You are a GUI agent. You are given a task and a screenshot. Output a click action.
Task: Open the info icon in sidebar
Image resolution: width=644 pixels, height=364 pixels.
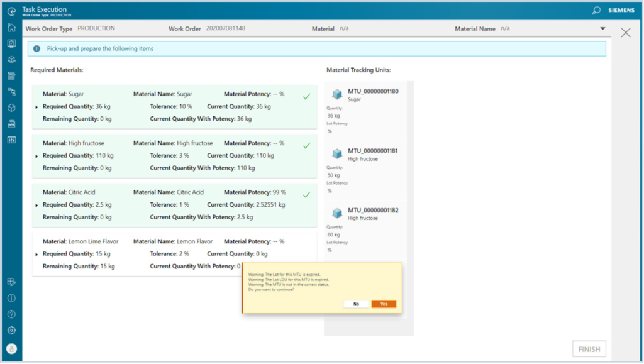11,298
